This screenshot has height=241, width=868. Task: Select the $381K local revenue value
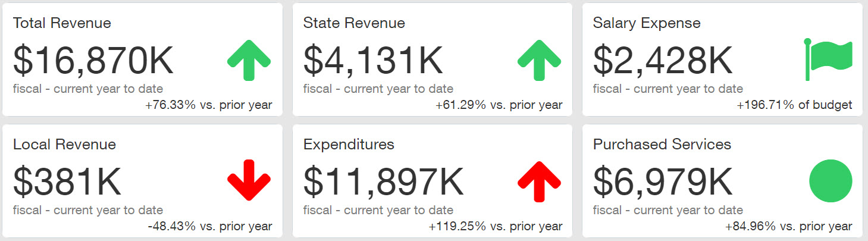[67, 181]
